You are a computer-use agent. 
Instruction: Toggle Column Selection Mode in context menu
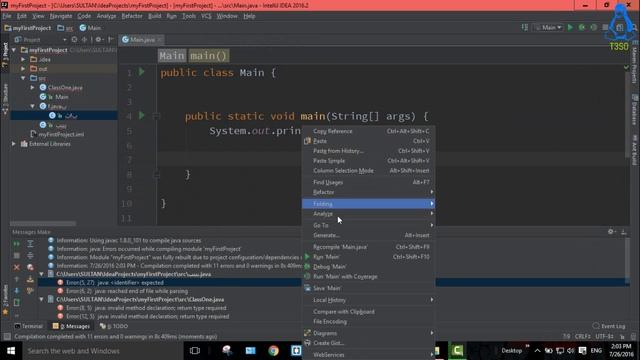[x=368, y=171]
